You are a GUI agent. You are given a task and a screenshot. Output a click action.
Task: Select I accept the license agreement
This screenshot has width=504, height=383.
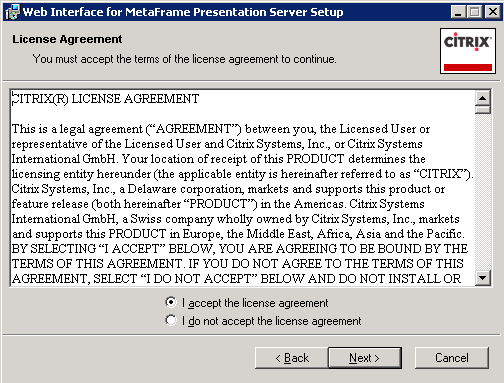pos(171,302)
